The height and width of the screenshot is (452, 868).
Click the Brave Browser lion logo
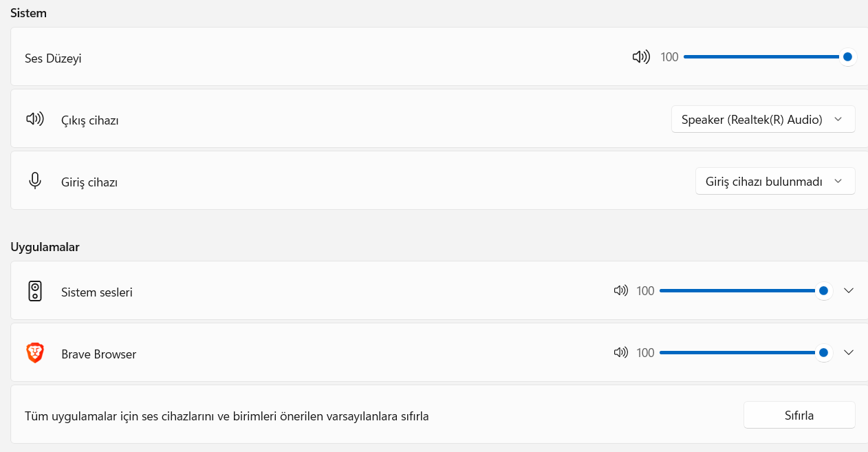[35, 354]
